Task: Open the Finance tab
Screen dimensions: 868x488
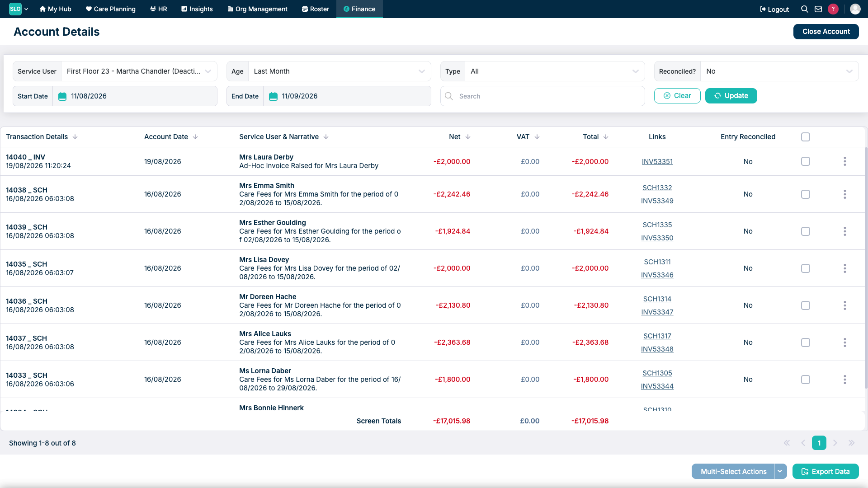Action: (359, 9)
